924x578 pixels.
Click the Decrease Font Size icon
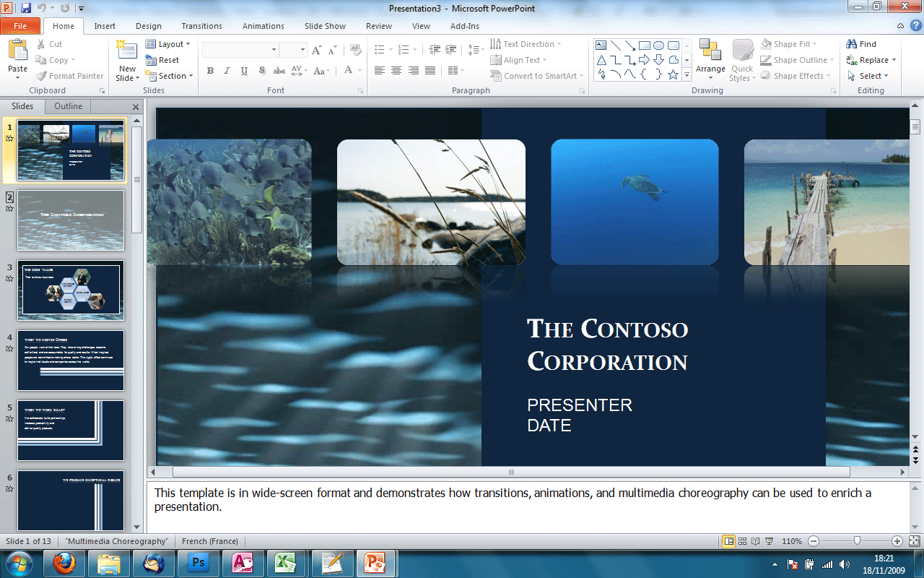click(x=332, y=50)
